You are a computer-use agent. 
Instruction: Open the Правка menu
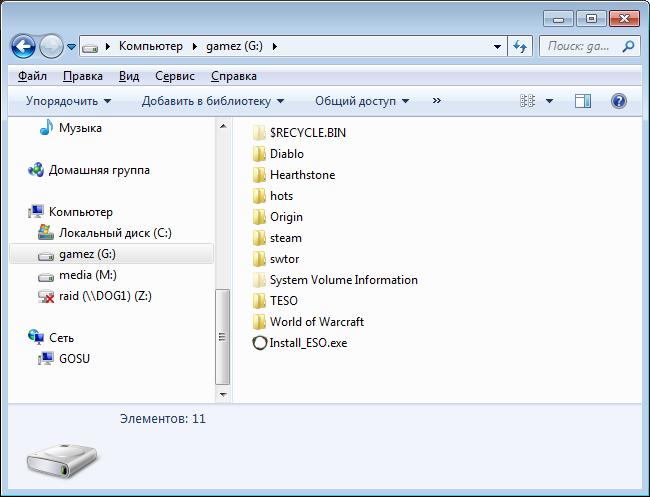coord(83,76)
